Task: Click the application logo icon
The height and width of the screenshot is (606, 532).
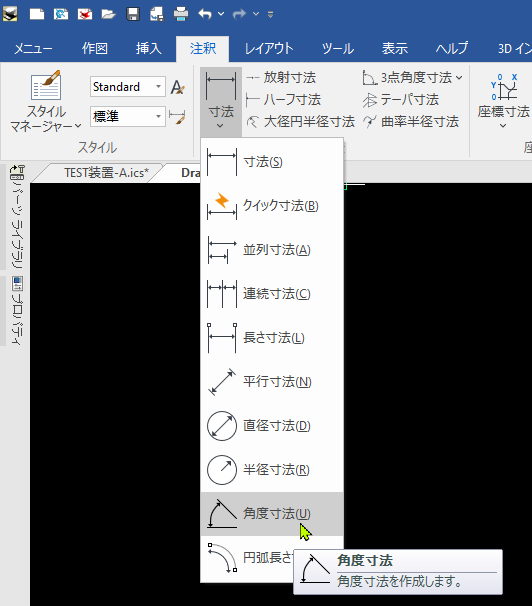Action: (x=10, y=14)
